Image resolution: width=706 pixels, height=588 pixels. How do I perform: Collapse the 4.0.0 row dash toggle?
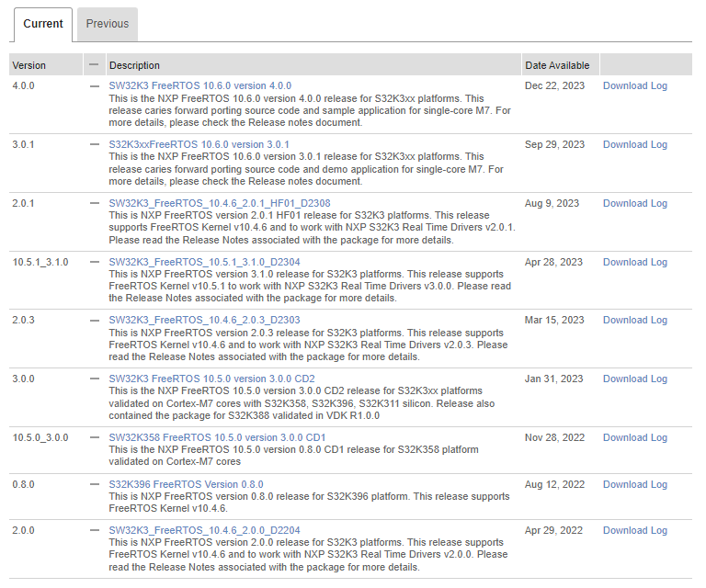coord(95,86)
